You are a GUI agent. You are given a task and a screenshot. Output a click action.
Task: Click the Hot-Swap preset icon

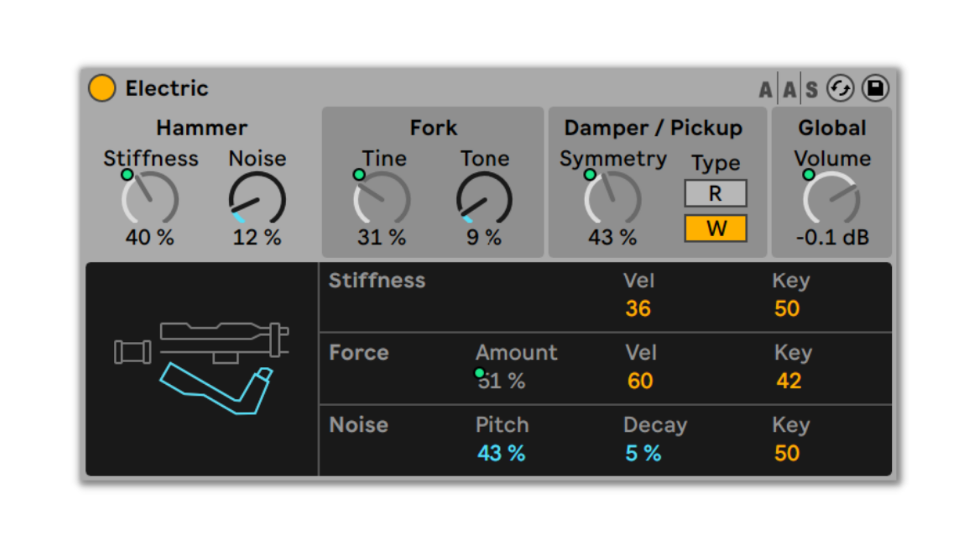click(840, 88)
